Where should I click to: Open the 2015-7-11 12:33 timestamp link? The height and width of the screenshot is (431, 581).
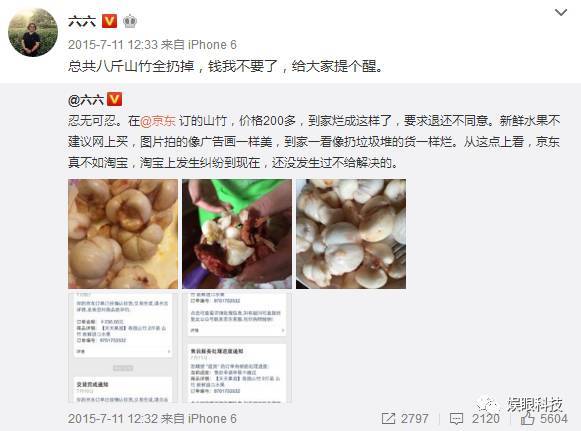click(x=113, y=45)
